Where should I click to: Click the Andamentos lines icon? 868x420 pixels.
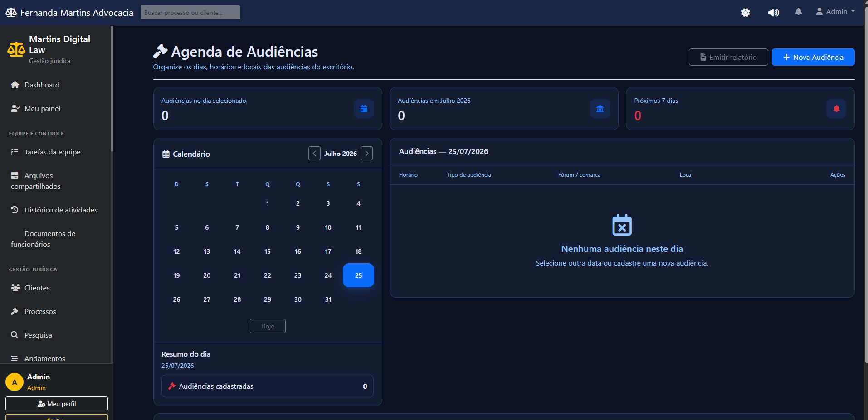tap(15, 358)
